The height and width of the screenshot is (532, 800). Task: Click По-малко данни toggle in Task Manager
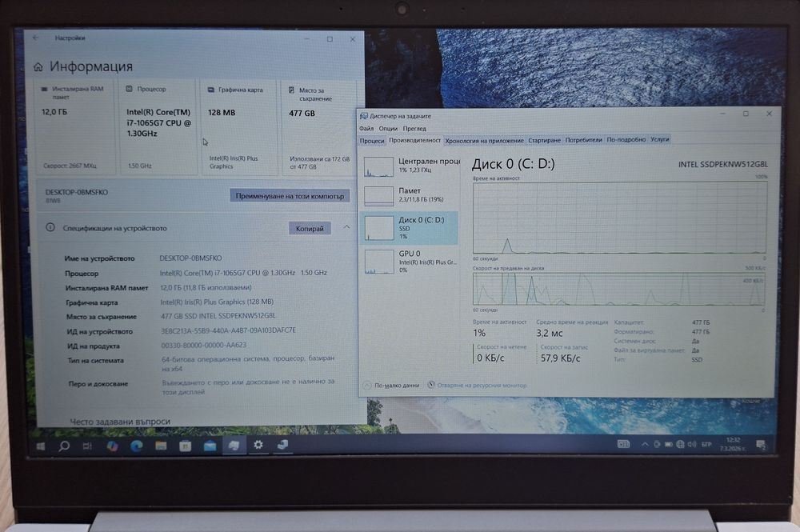(392, 386)
